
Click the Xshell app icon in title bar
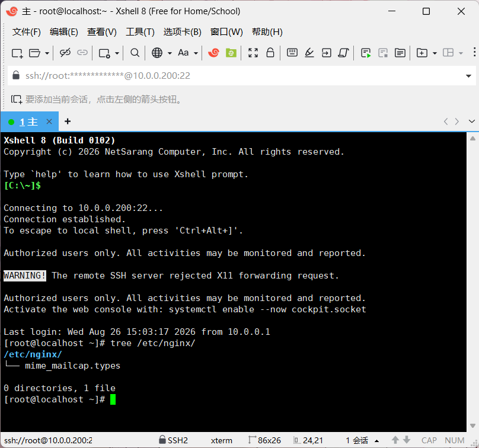coord(12,11)
